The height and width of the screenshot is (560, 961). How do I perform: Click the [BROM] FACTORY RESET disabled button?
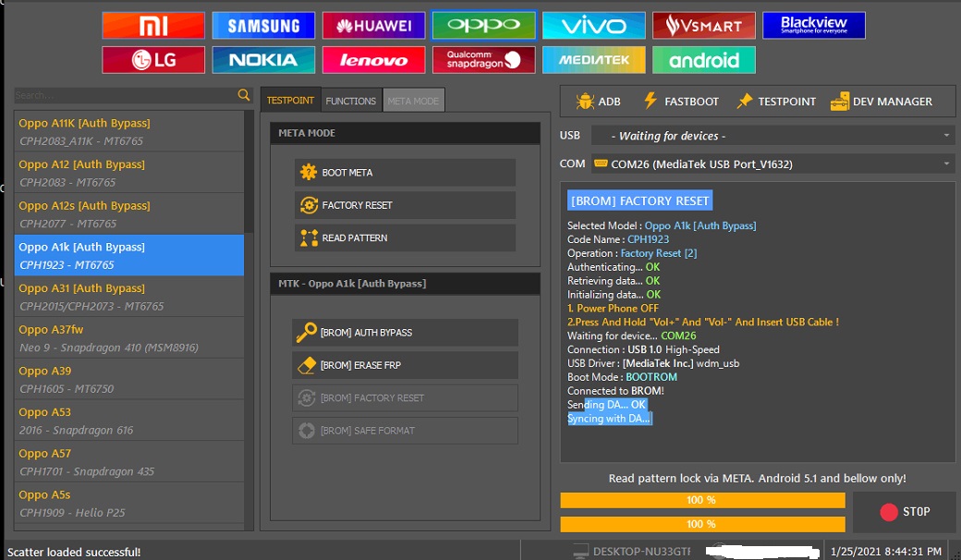click(405, 398)
